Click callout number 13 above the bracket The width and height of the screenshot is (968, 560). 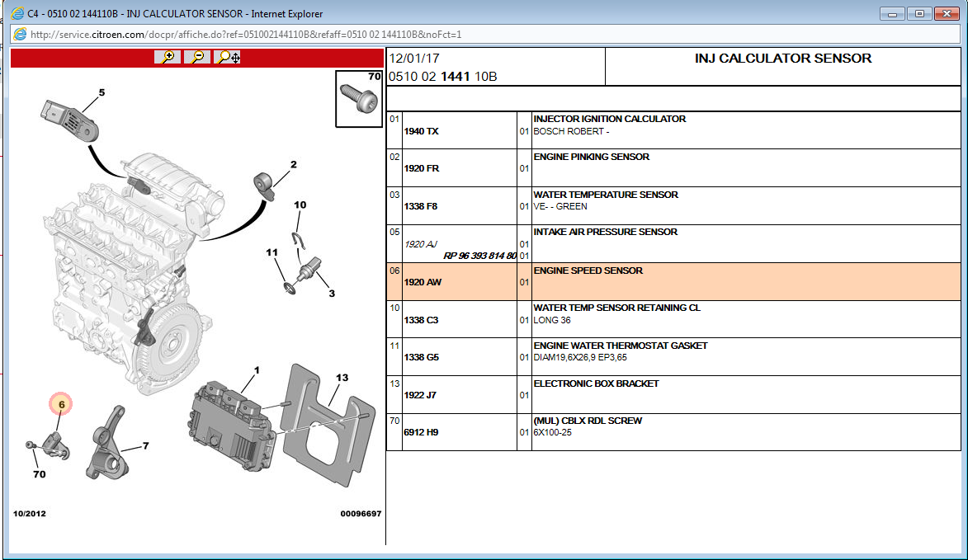tap(342, 378)
